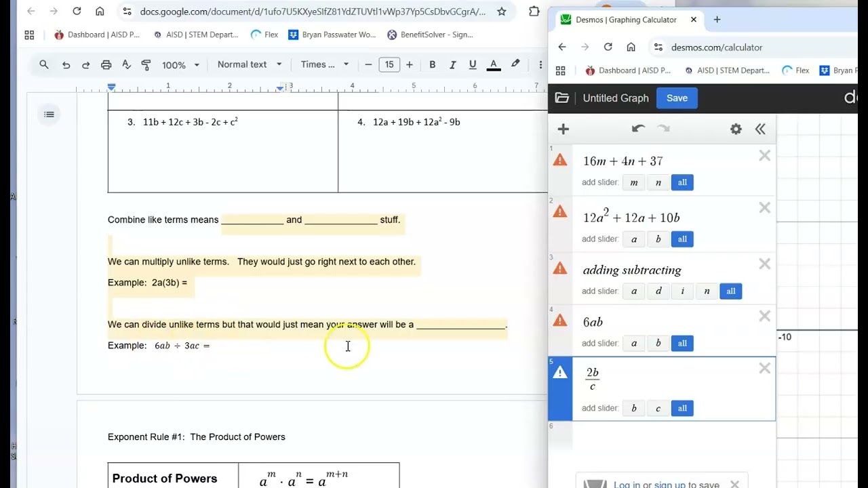Viewport: 868px width, 488px height.
Task: Open more toolbar options three-dot menu
Action: click(540, 65)
